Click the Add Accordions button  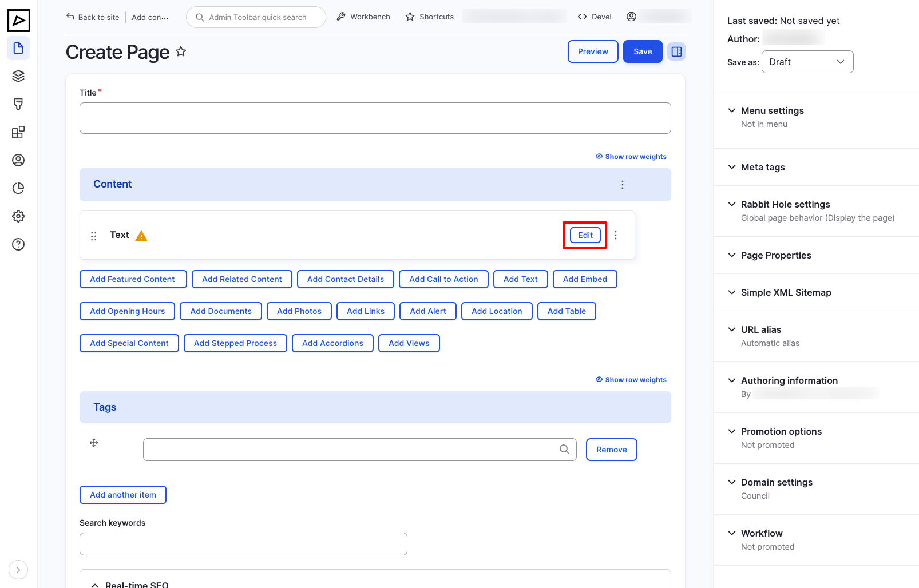(x=332, y=343)
